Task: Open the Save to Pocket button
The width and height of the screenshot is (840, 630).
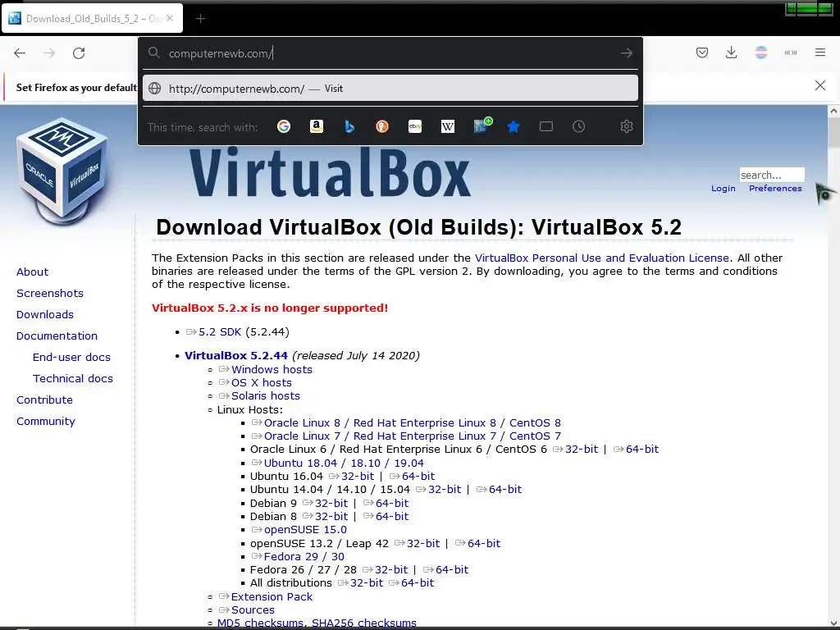Action: 702,52
